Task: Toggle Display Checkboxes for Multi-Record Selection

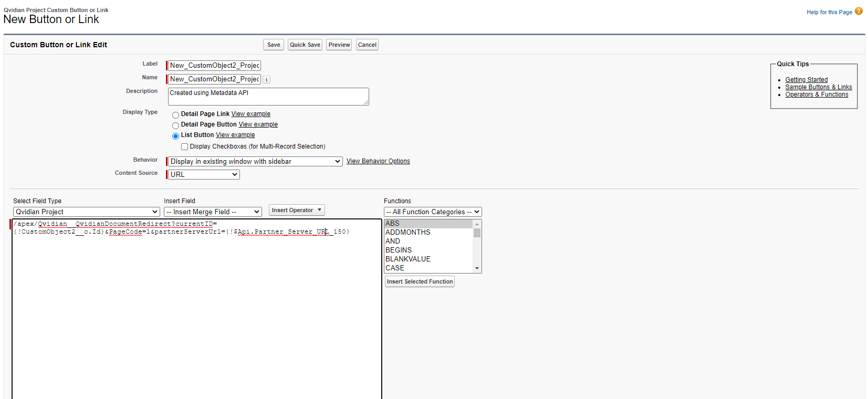Action: pos(184,147)
